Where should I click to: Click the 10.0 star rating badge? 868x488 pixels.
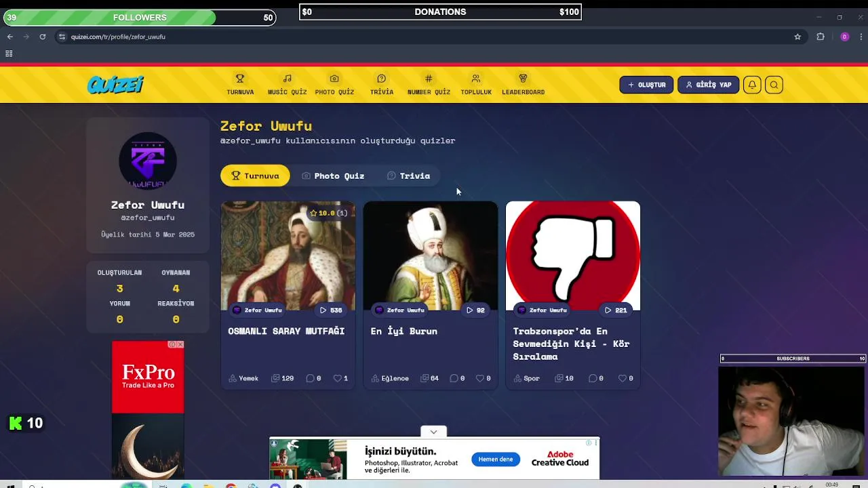point(328,213)
